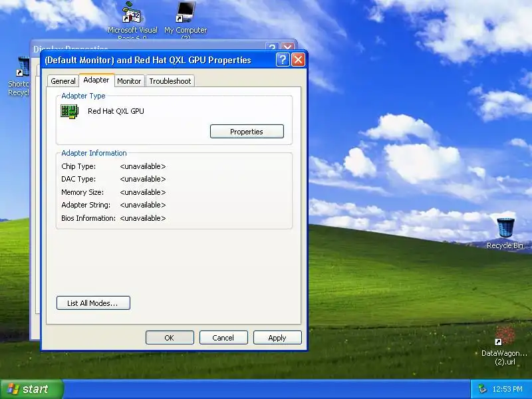Click the Red Hat QXL GPU adapter card icon
This screenshot has height=399, width=532.
coord(70,111)
